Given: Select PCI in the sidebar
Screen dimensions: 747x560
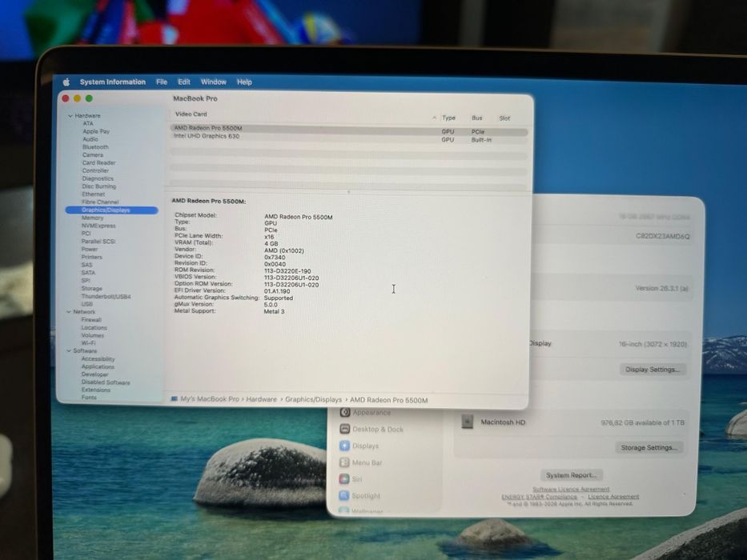Looking at the screenshot, I should (x=86, y=234).
